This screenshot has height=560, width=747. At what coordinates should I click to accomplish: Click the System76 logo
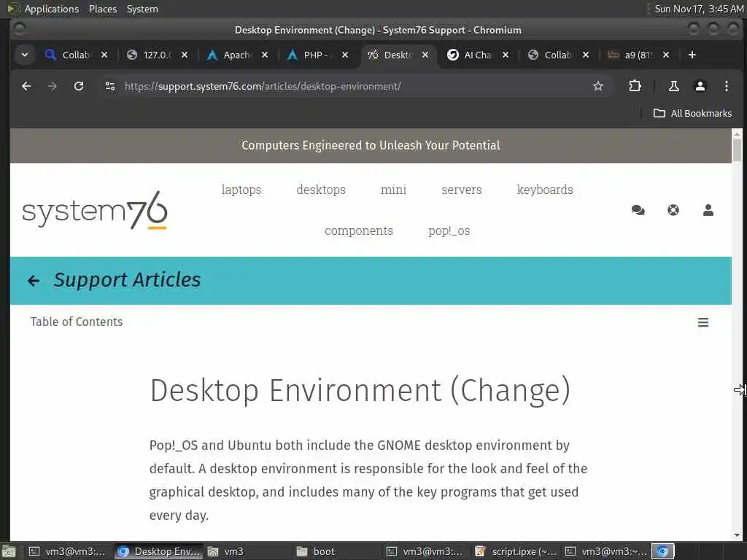(x=95, y=210)
